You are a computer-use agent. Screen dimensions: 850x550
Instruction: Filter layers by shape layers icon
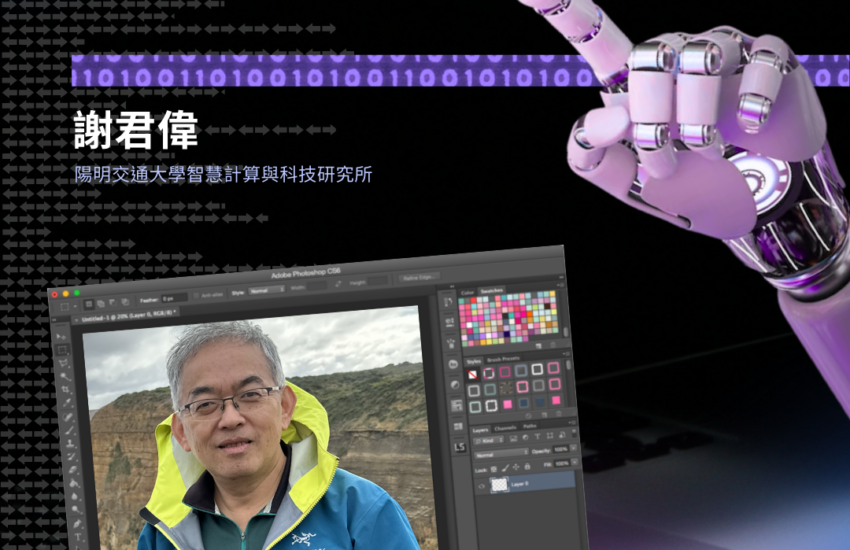pos(550,435)
